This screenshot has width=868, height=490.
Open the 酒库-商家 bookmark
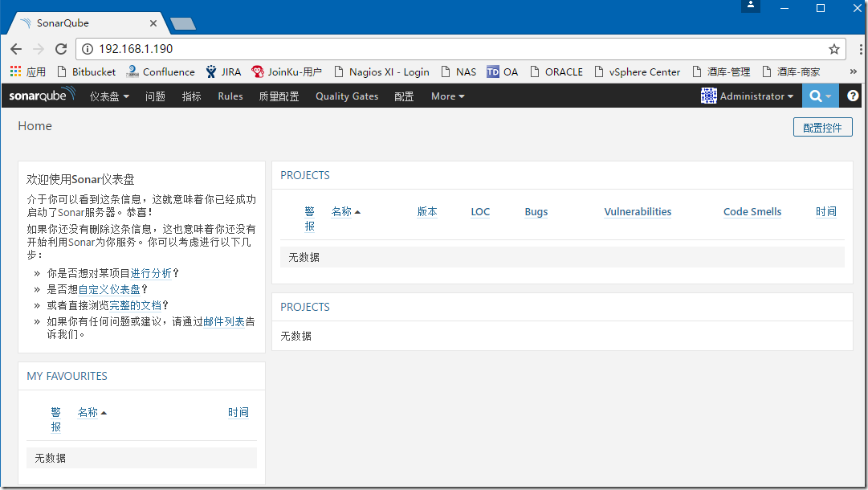[x=791, y=72]
